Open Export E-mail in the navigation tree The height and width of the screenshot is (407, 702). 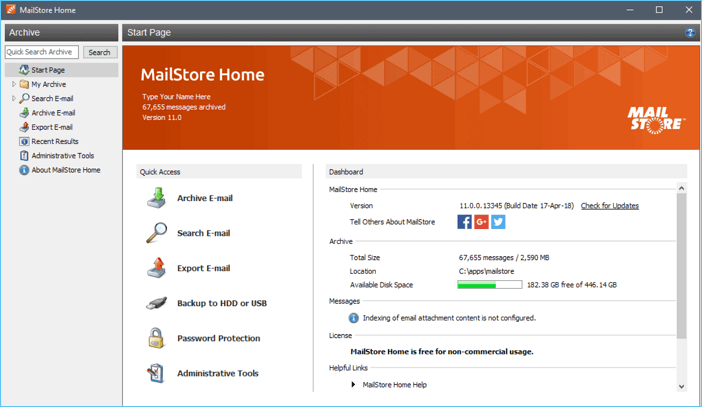click(52, 127)
